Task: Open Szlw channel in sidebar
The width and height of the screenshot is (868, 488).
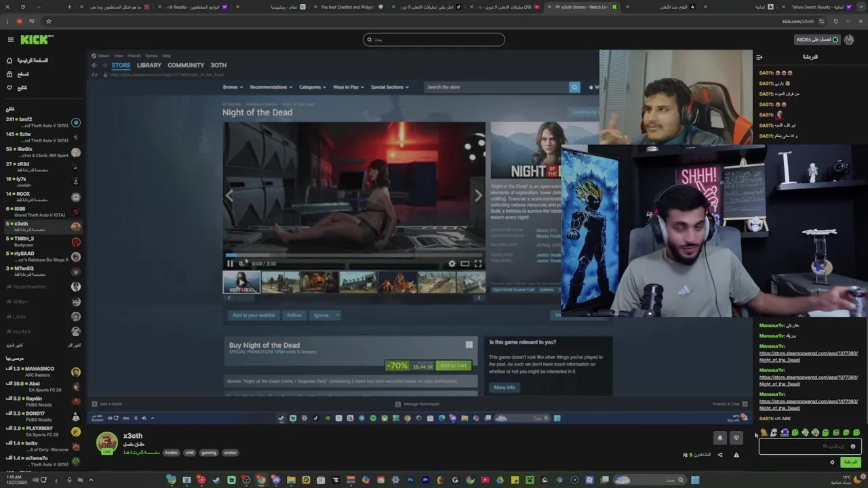Action: 43,138
